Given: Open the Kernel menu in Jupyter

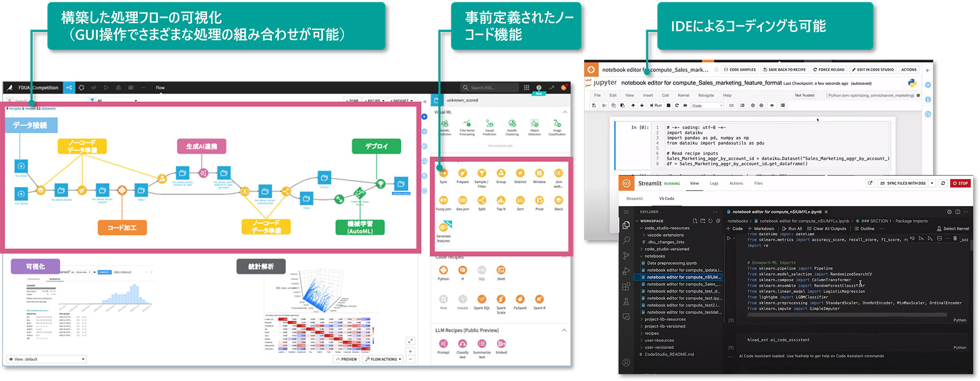Looking at the screenshot, I should point(683,96).
